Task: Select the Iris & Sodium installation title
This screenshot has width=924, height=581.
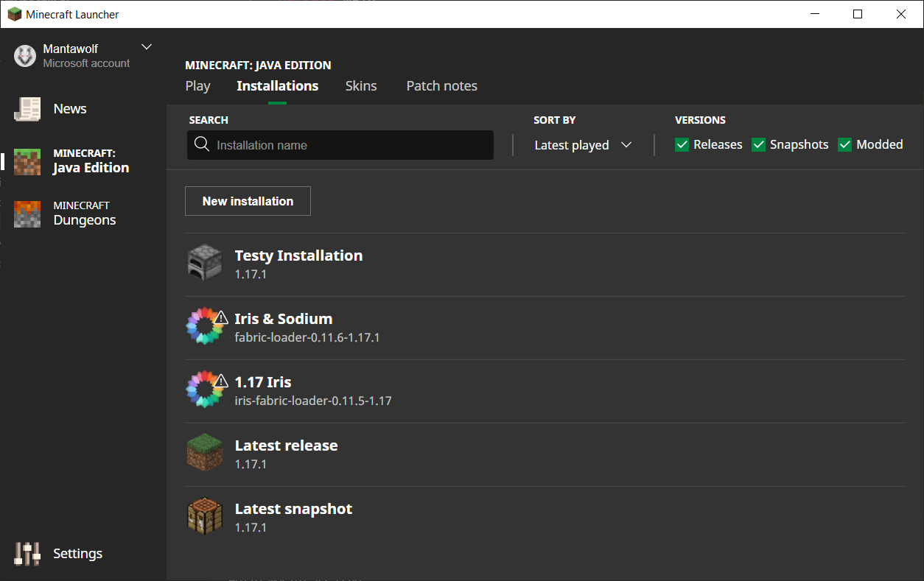Action: coord(284,319)
